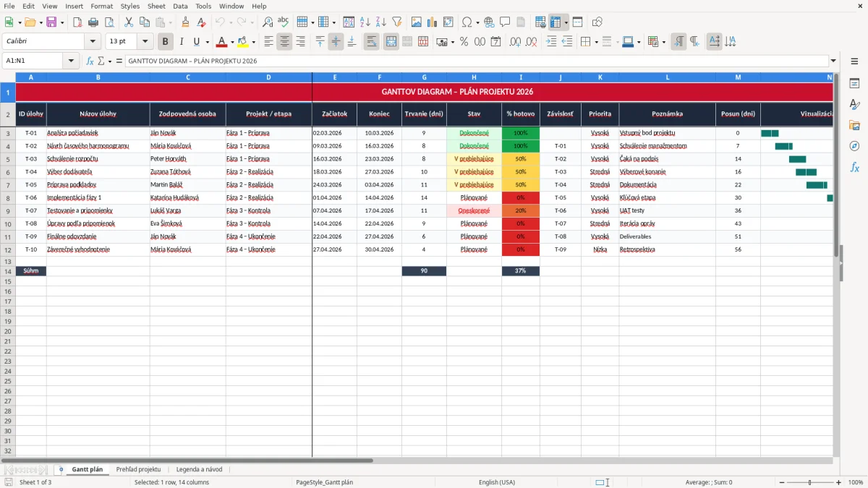Open the sidebar Gallery icon

[854, 125]
